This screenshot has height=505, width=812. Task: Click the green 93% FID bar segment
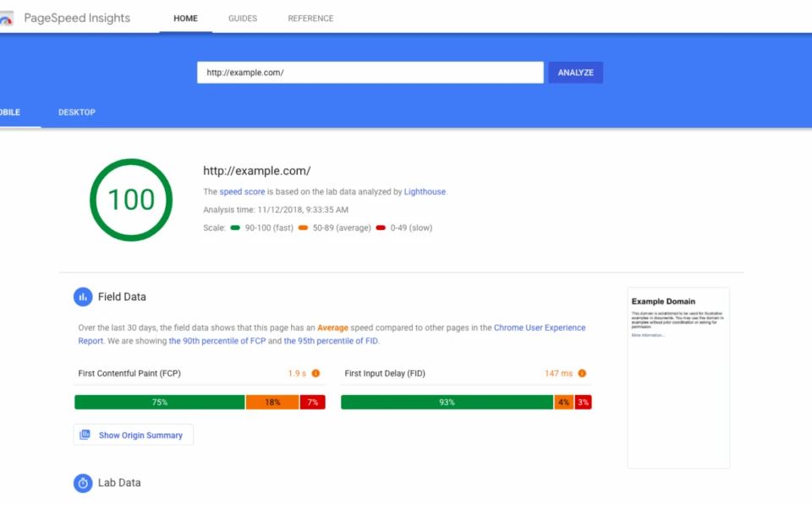(447, 403)
